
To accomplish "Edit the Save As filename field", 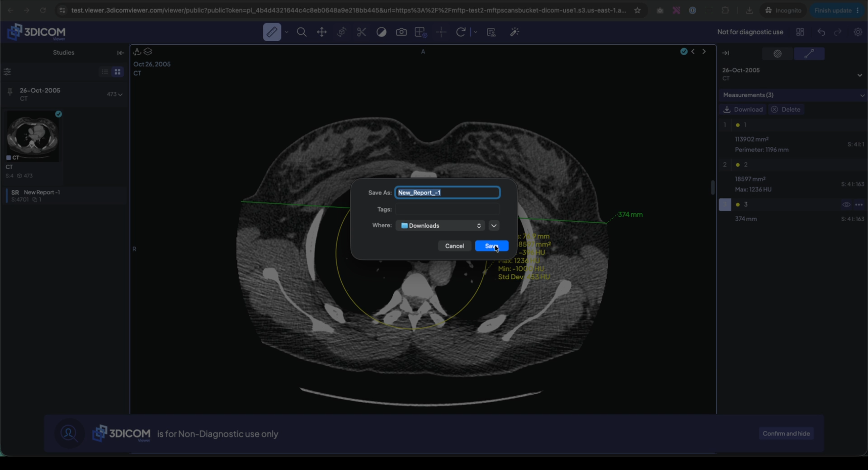I will click(448, 193).
